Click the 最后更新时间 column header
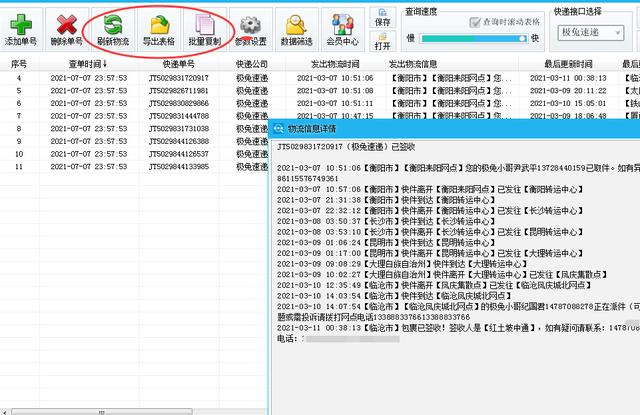The height and width of the screenshot is (415, 640). [x=568, y=64]
